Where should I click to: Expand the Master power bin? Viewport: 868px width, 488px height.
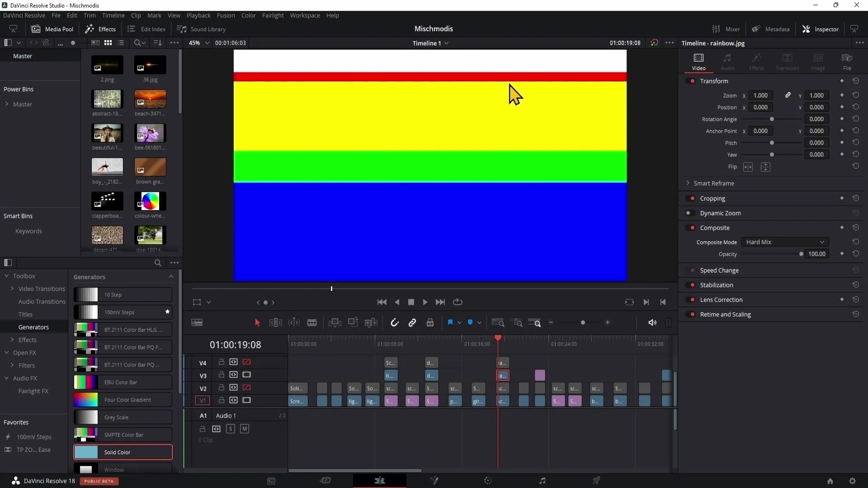[x=7, y=104]
